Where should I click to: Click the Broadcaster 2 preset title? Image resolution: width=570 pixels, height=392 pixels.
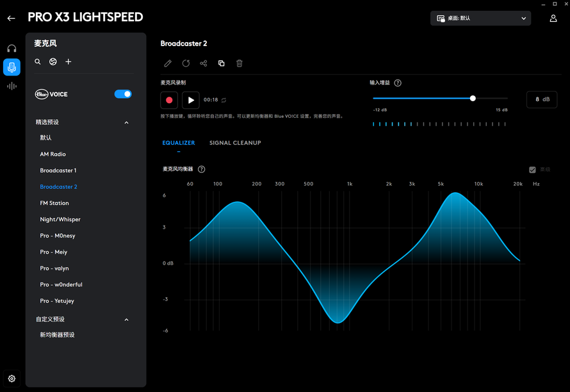coord(184,44)
